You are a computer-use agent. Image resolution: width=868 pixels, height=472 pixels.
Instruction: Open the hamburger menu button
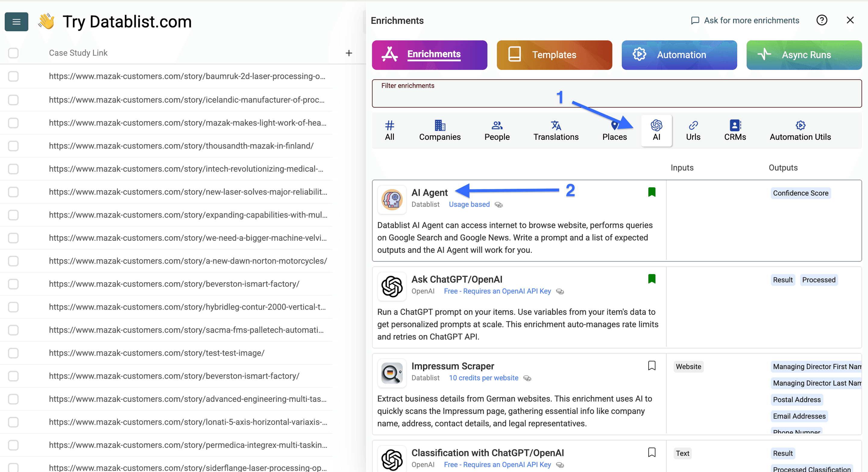[16, 22]
